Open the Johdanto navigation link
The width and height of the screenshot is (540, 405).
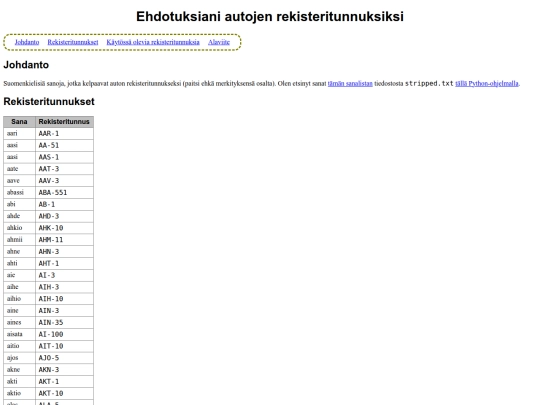[27, 42]
